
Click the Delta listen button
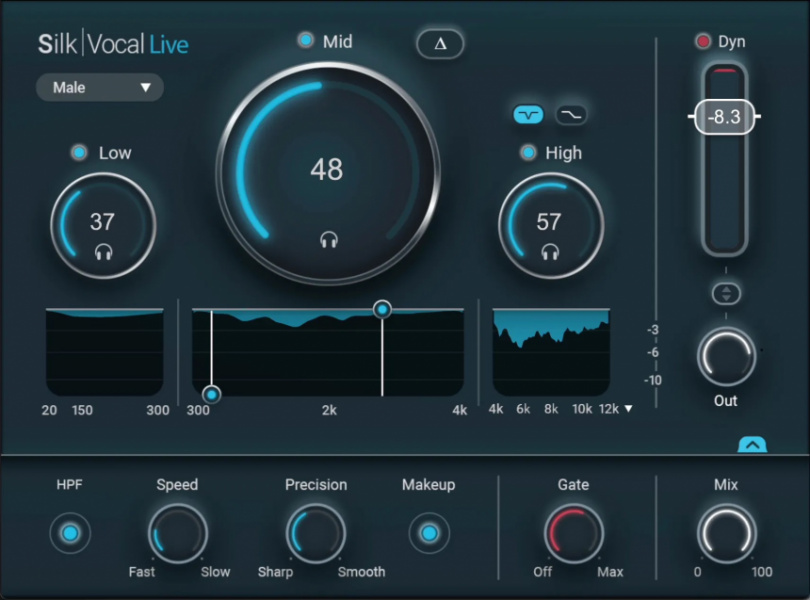440,44
